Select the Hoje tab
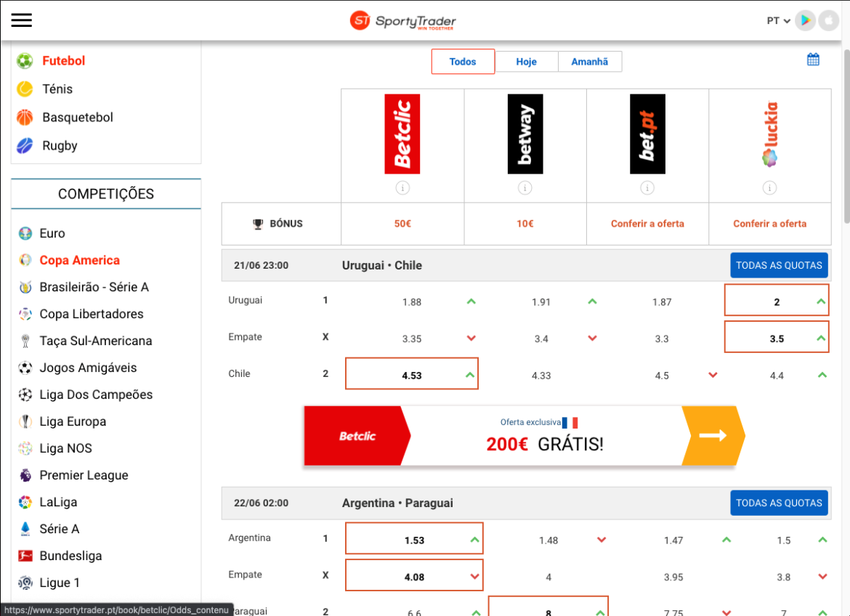The image size is (850, 616). point(527,61)
